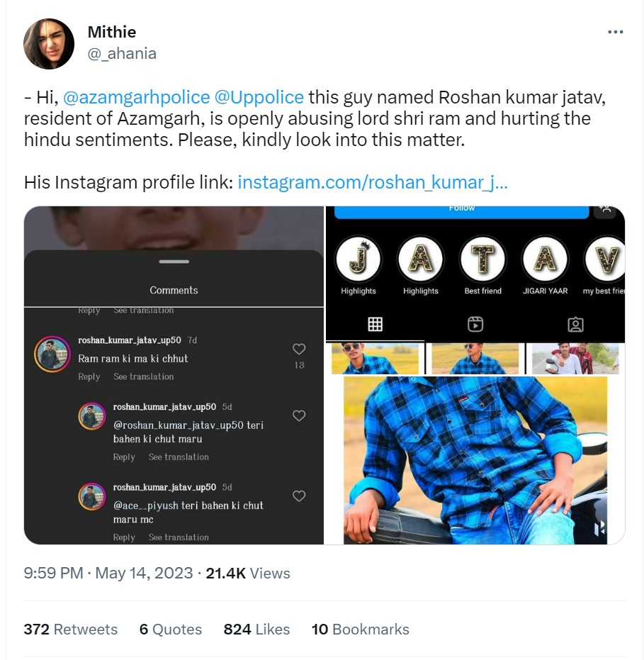Open the Instagram tagged photos tab
The width and height of the screenshot is (644, 660).
pyautogui.click(x=576, y=325)
